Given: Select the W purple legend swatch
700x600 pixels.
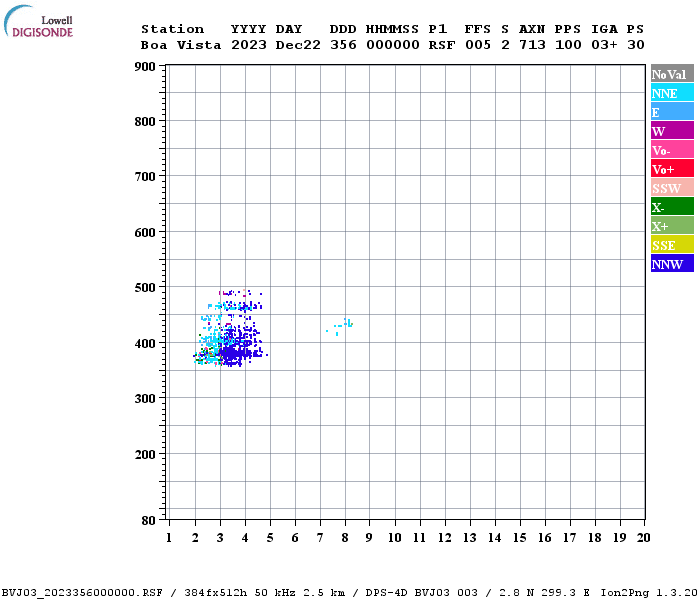Looking at the screenshot, I should coord(672,130).
